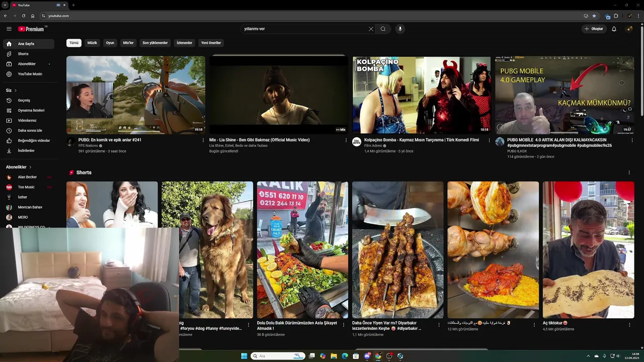Screen dimensions: 644x362
Task: Expand the Siz section
Action: coord(12,90)
